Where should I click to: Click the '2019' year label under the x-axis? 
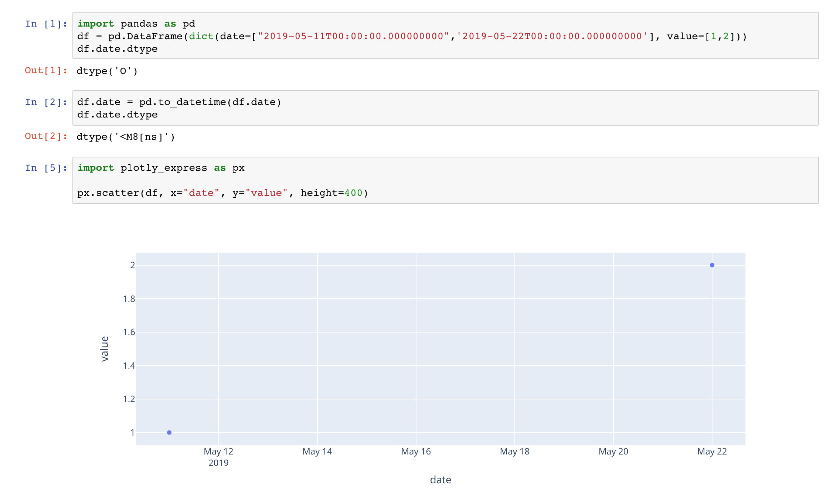click(218, 463)
